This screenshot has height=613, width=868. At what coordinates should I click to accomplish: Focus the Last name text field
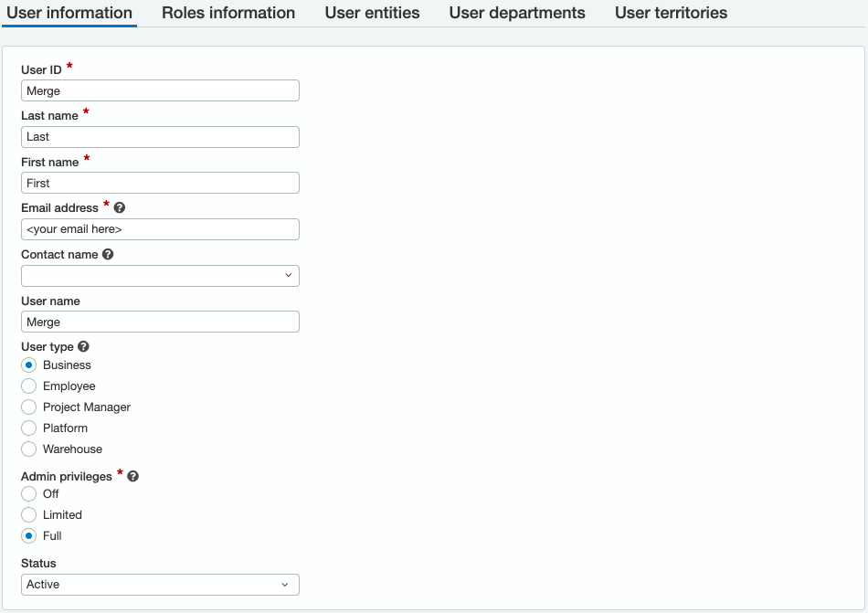(160, 137)
